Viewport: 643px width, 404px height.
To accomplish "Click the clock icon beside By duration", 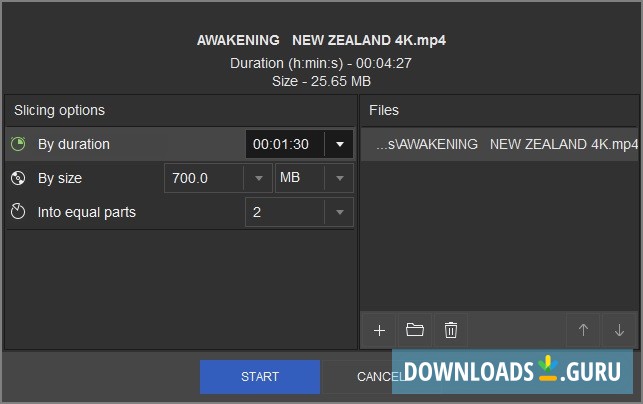I will (x=18, y=145).
